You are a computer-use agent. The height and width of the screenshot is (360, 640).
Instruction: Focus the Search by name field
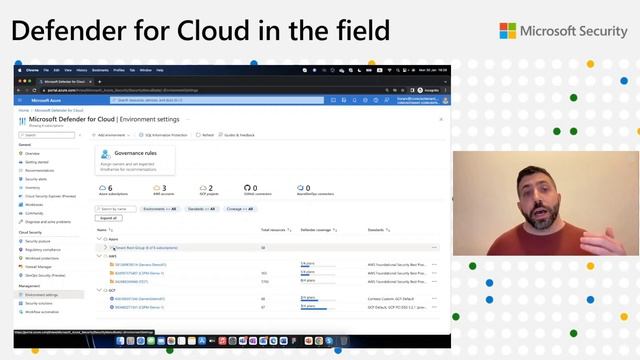tap(116, 209)
